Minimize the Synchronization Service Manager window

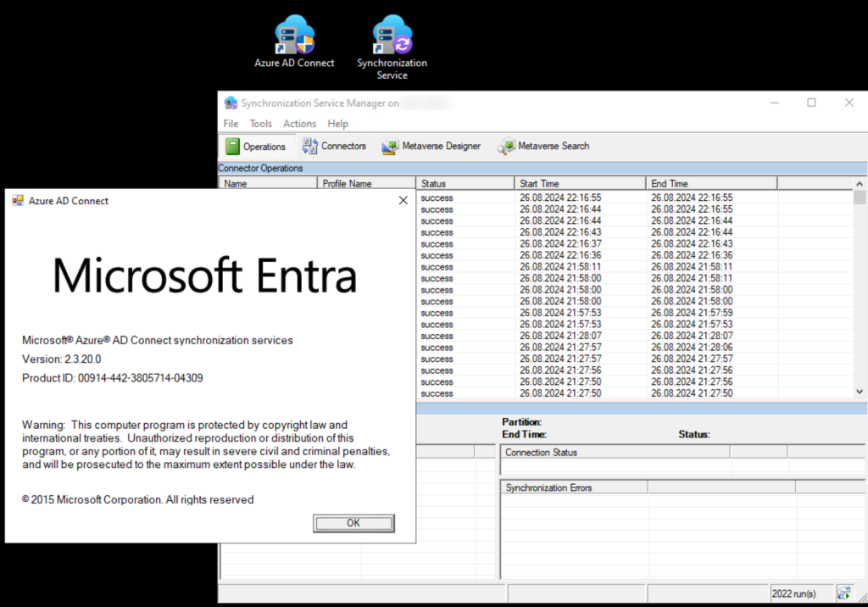pyautogui.click(x=775, y=103)
